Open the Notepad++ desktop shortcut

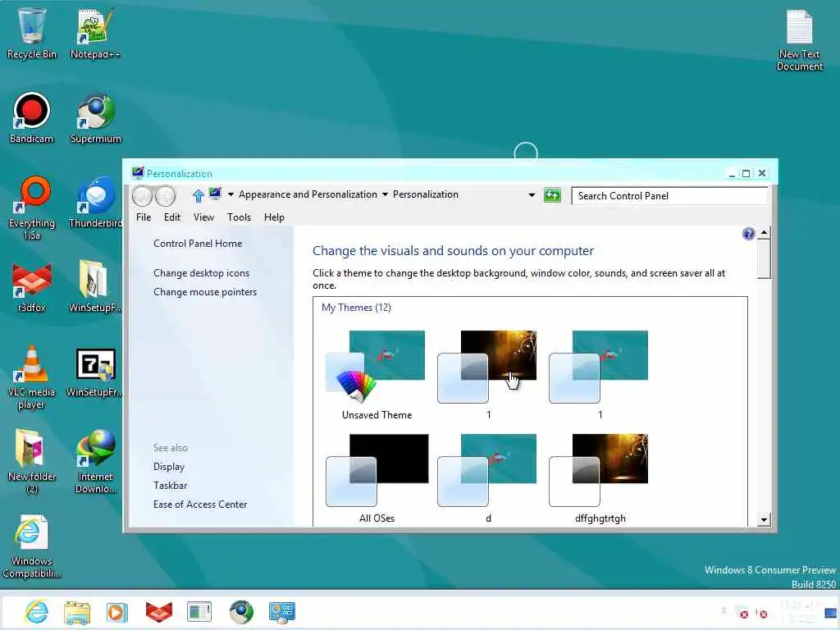[x=95, y=33]
